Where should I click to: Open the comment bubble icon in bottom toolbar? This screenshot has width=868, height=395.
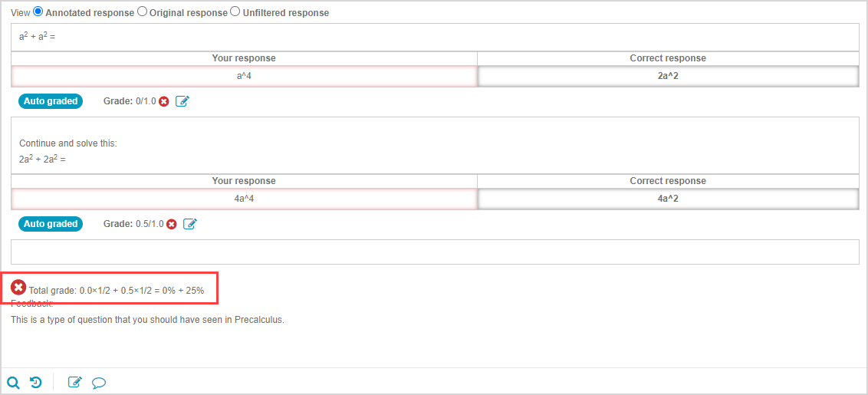[x=98, y=382]
